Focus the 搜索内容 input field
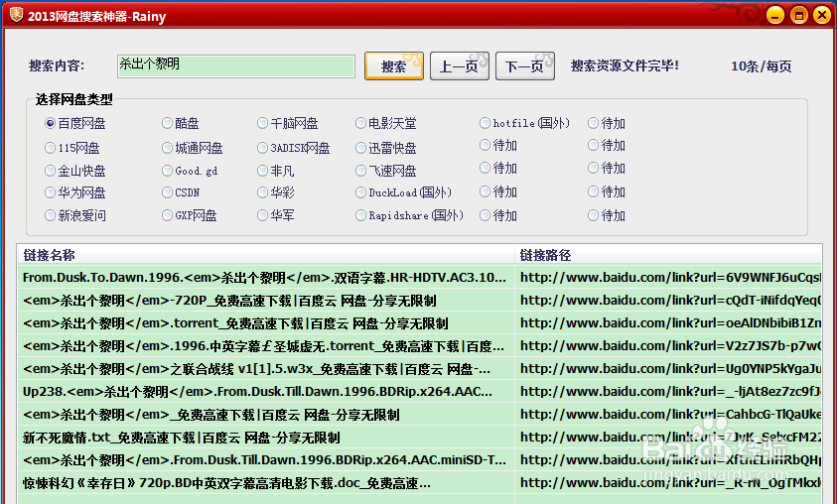 pyautogui.click(x=236, y=66)
